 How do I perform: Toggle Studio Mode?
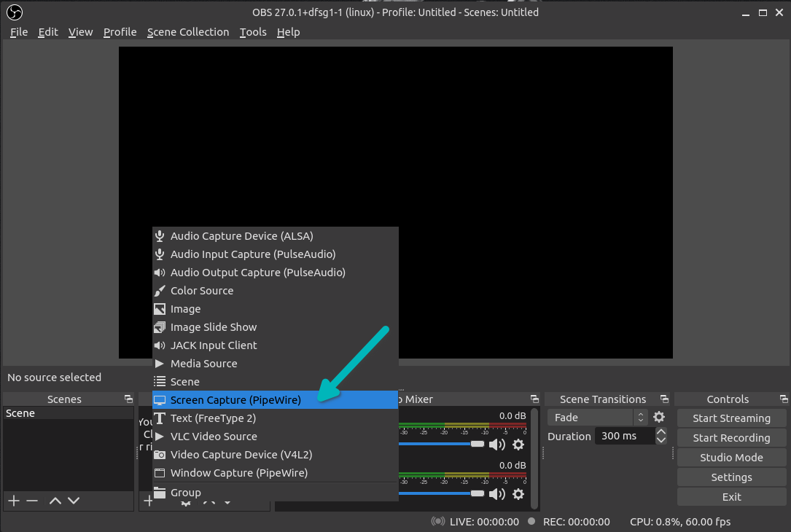pos(731,457)
